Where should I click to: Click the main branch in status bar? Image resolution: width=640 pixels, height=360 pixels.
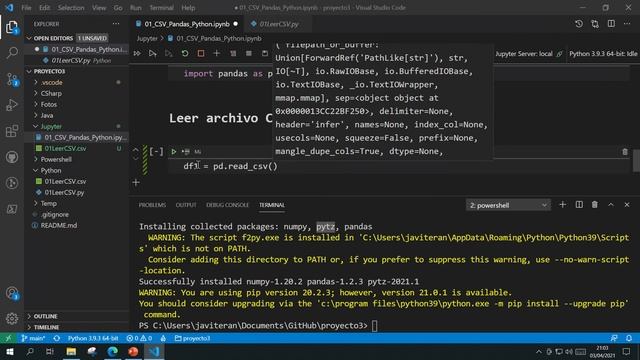coord(33,338)
